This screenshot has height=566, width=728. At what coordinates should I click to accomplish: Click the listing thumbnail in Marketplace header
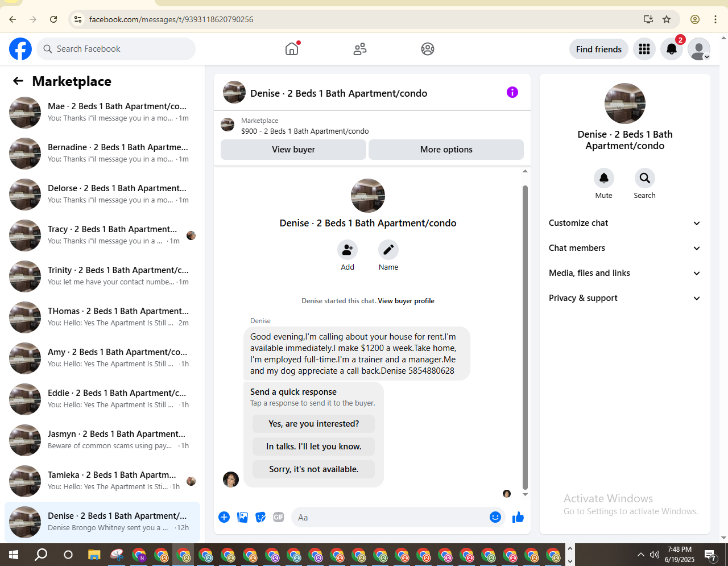click(227, 125)
